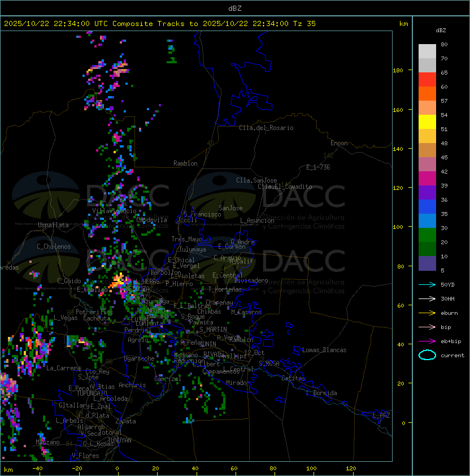Click the slate 5-10 dBZ swatch
This screenshot has width=470, height=476.
[427, 263]
